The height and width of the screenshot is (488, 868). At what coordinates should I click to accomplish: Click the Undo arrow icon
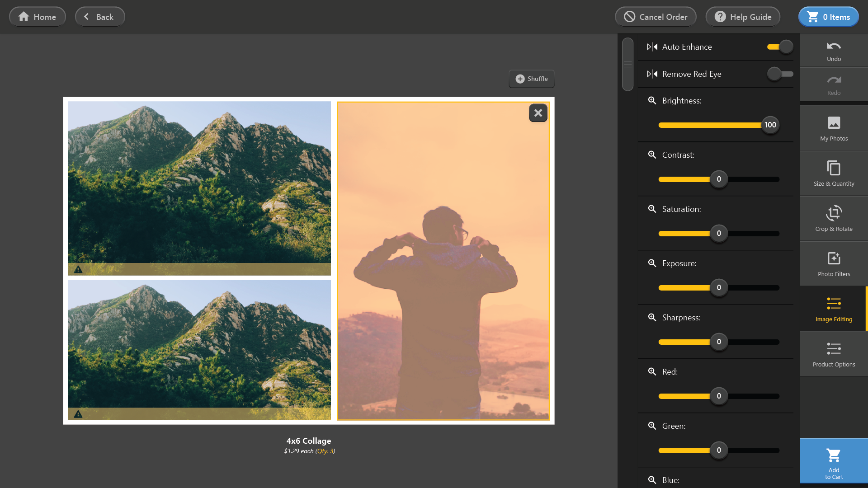[834, 46]
